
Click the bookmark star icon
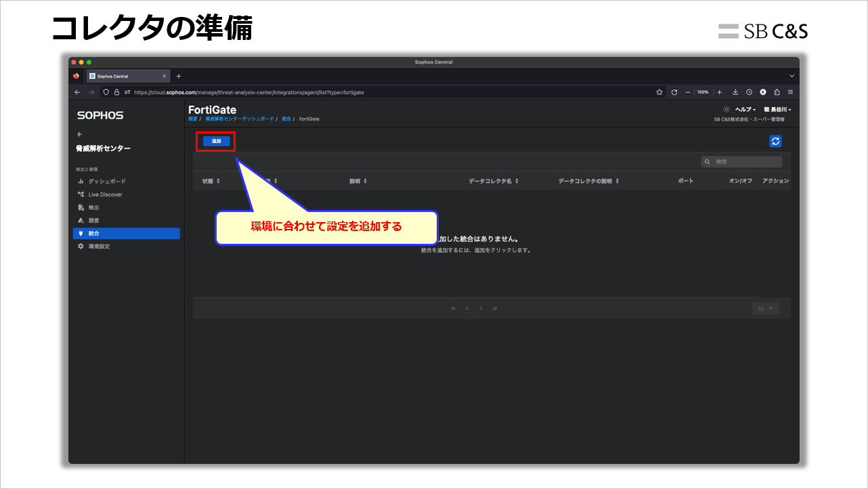tap(659, 92)
